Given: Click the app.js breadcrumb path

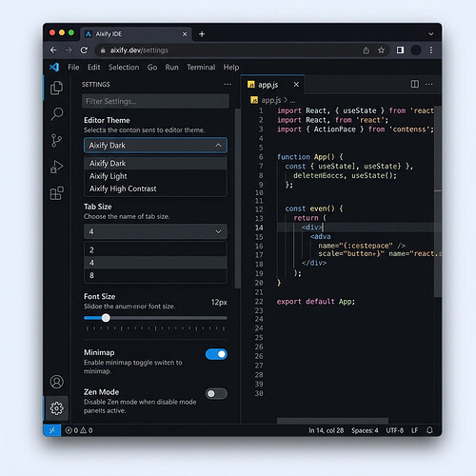Looking at the screenshot, I should [x=273, y=100].
